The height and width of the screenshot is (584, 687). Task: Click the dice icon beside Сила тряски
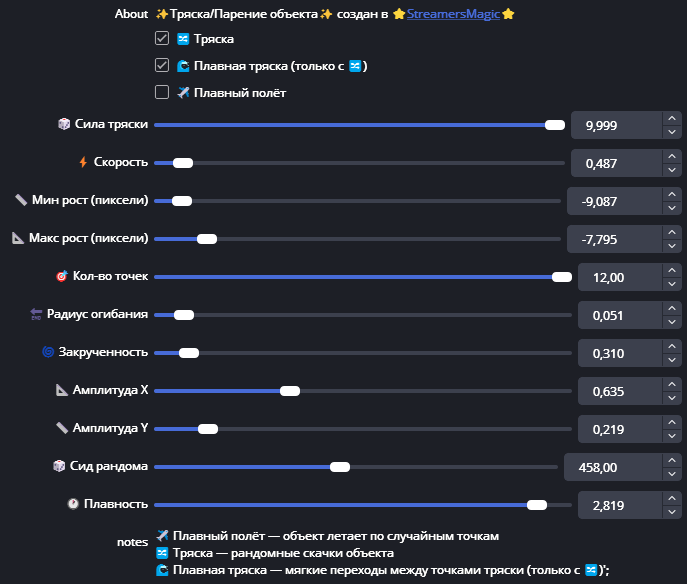[x=63, y=124]
